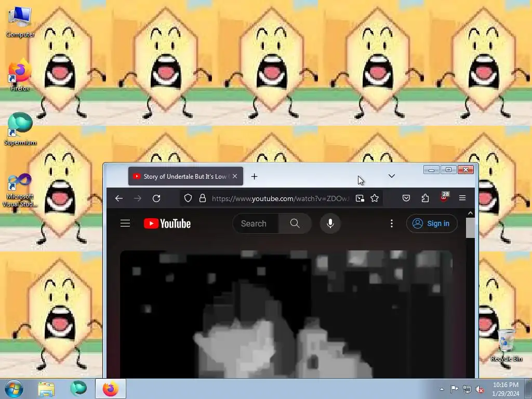Click the network tray icon

coord(467,389)
